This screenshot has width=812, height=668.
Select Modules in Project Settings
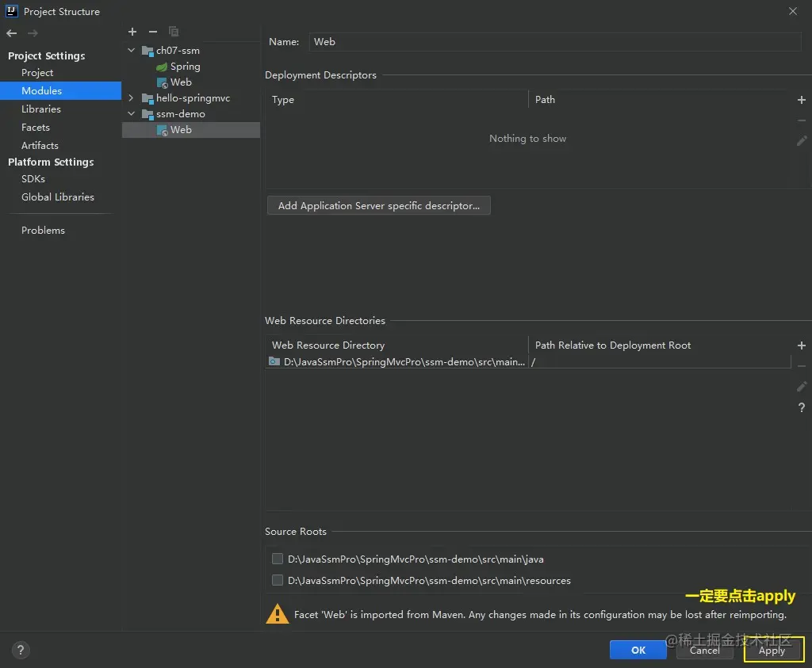(60, 90)
